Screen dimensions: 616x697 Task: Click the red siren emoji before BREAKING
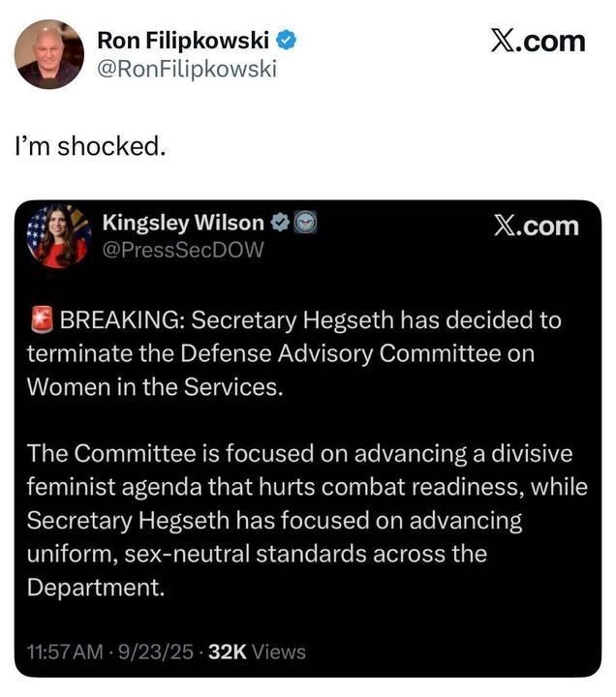coord(41,319)
